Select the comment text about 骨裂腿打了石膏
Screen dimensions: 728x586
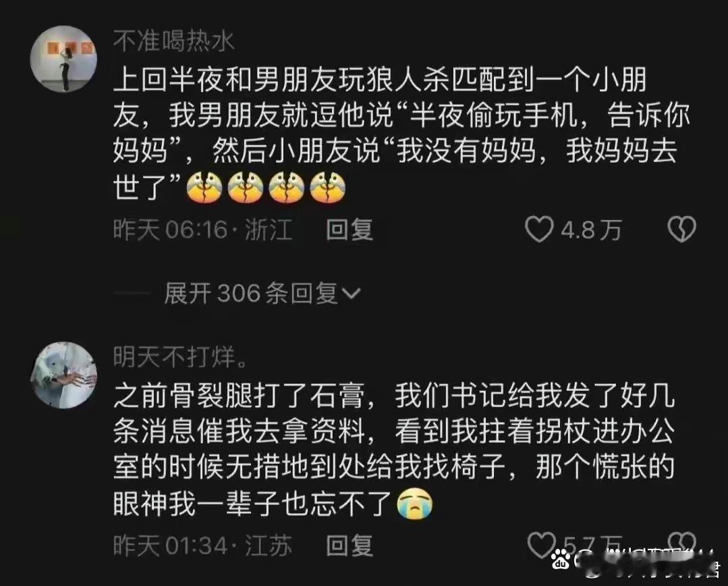pyautogui.click(x=394, y=450)
